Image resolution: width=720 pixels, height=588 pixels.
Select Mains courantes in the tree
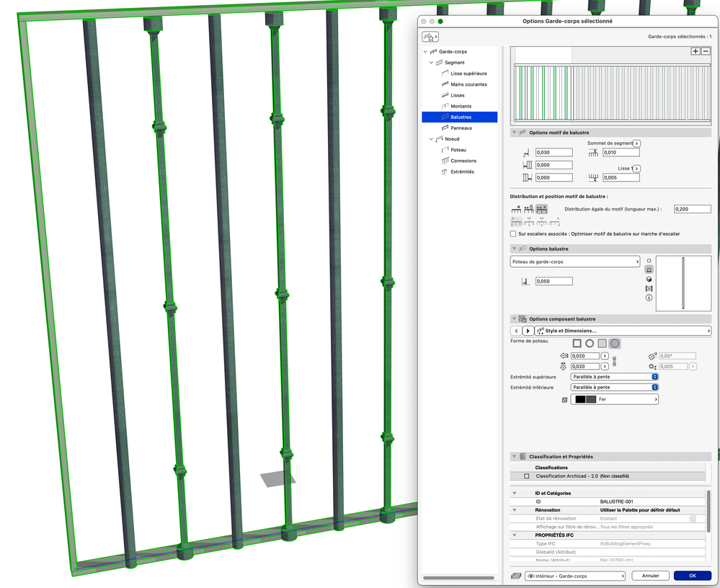468,84
